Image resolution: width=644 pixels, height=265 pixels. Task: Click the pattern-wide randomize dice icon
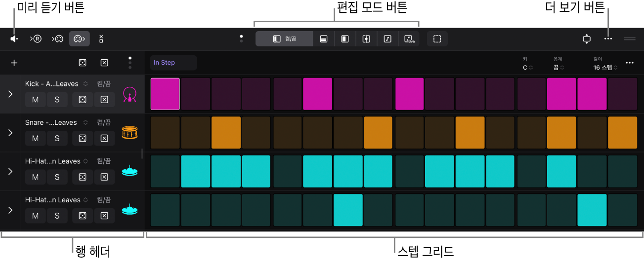83,63
